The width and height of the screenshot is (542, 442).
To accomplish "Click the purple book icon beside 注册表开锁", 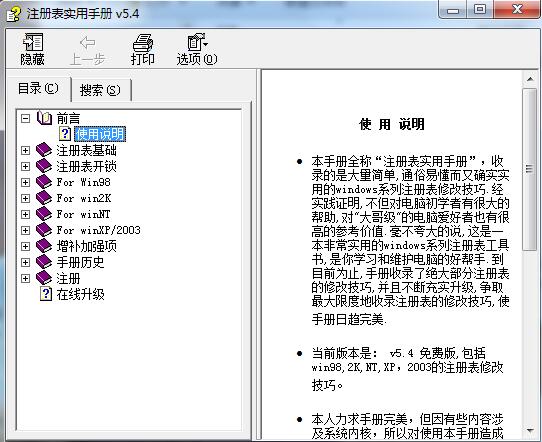I will pos(44,166).
